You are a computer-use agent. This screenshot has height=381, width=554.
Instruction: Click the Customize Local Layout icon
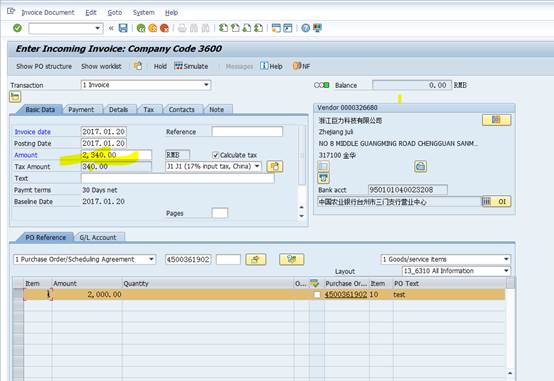click(317, 28)
